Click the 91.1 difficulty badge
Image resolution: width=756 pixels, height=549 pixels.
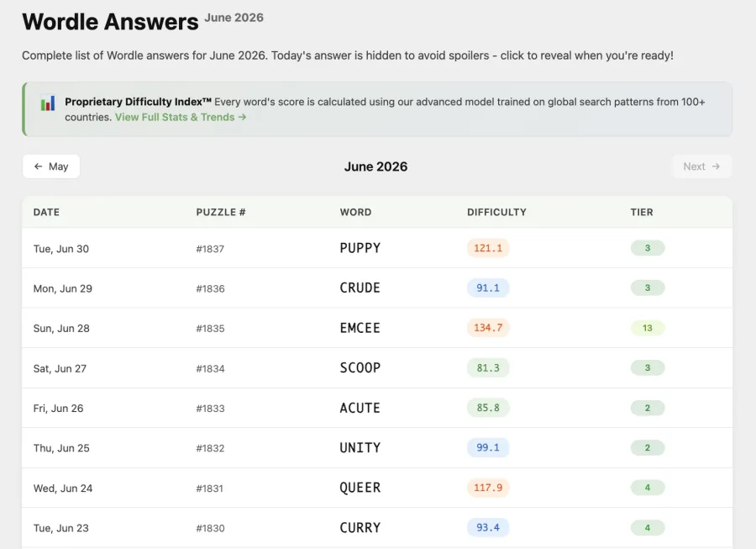(488, 288)
